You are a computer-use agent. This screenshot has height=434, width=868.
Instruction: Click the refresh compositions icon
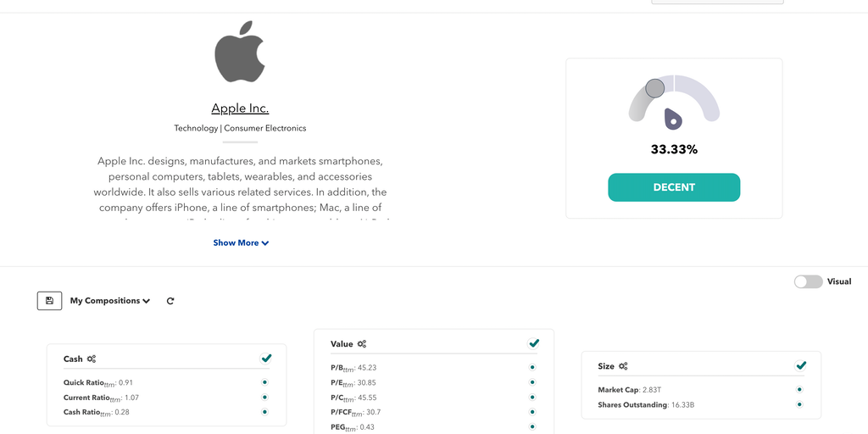tap(170, 301)
